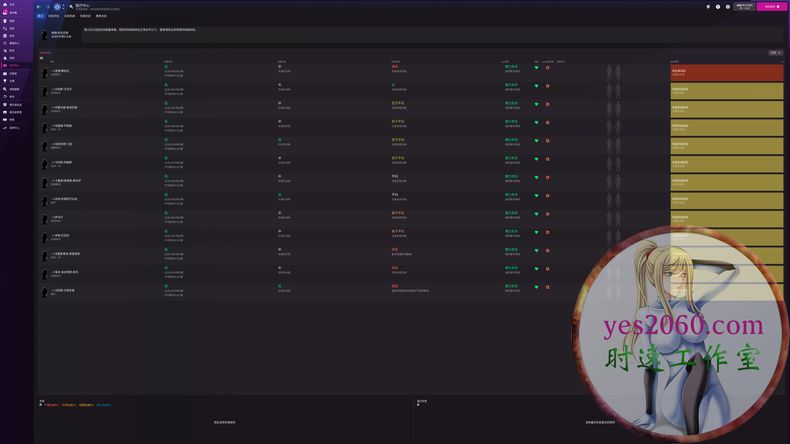
Task: Toggle the red square icon in last player row
Action: pyautogui.click(x=547, y=293)
